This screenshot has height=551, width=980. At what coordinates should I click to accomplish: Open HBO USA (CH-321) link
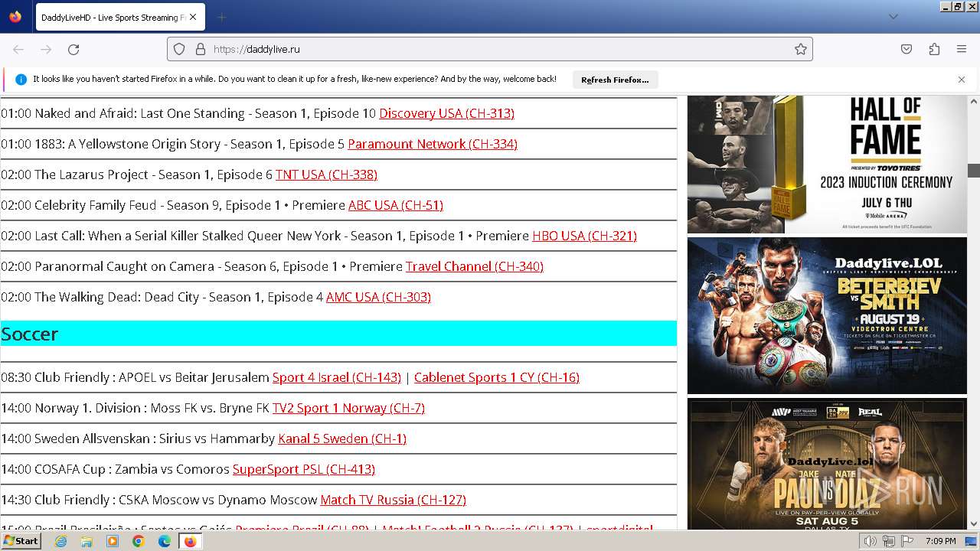point(584,236)
